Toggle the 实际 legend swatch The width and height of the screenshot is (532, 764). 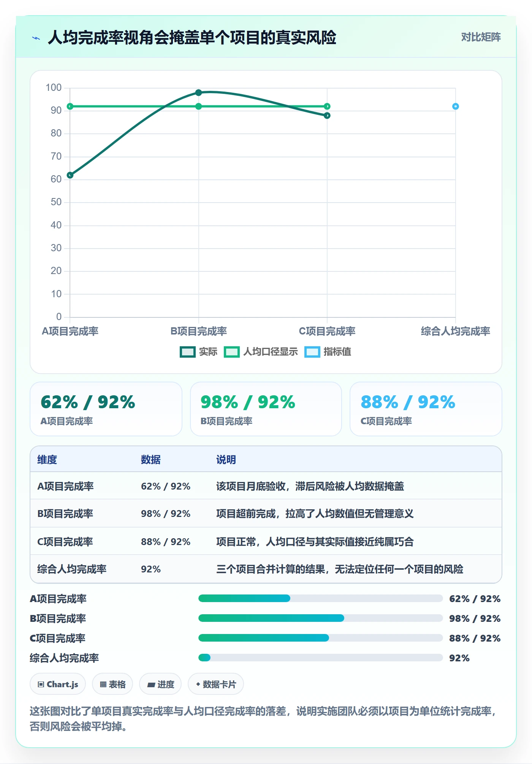pyautogui.click(x=187, y=352)
